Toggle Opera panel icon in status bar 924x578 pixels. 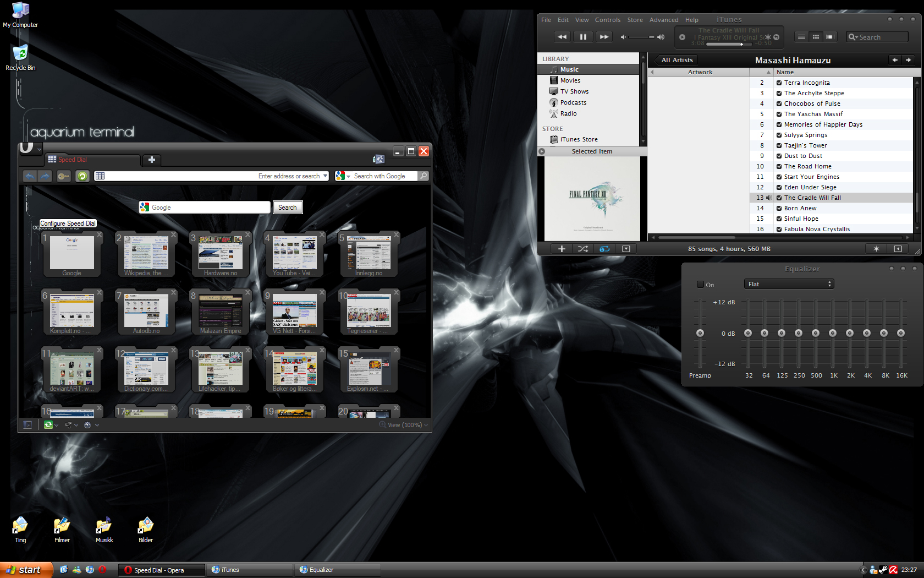(x=28, y=425)
